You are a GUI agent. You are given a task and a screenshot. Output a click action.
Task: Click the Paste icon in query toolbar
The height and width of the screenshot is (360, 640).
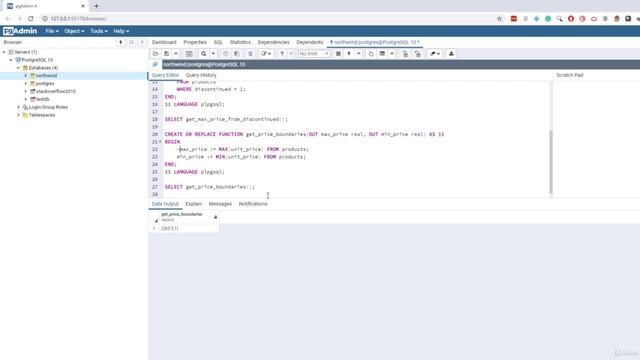click(x=237, y=54)
